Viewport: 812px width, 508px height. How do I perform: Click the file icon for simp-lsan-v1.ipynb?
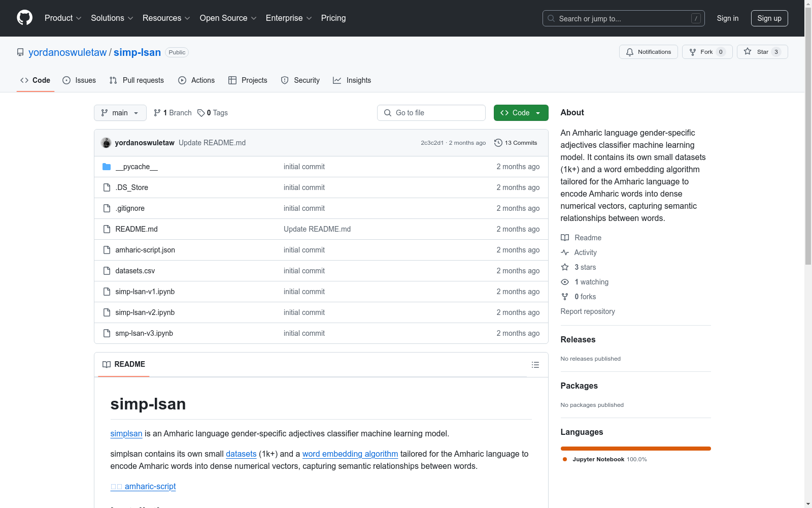[x=107, y=292]
